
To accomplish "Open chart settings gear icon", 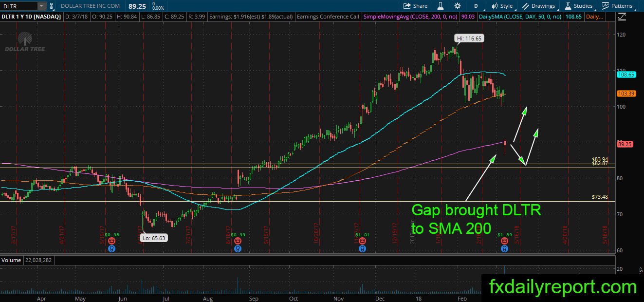I will (457, 6).
